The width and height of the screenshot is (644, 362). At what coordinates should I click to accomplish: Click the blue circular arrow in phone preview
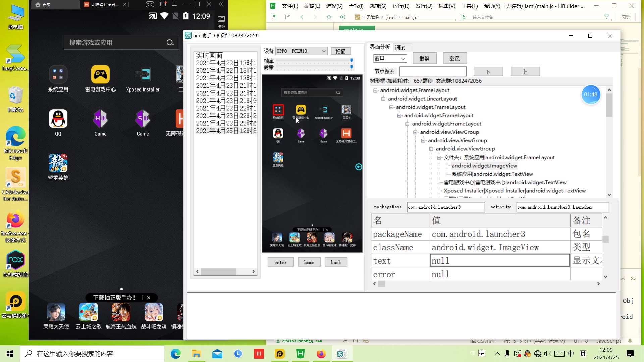(x=359, y=167)
